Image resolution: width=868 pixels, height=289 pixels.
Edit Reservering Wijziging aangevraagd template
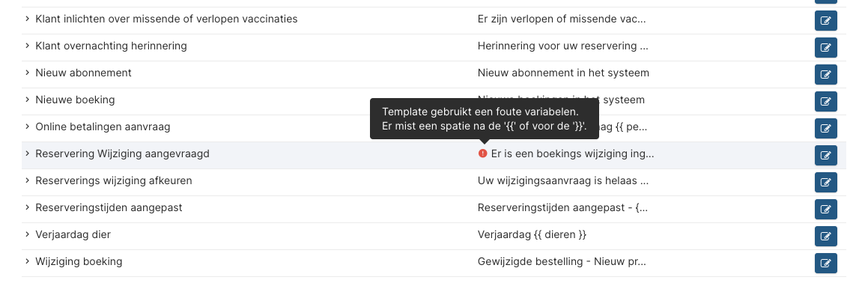click(825, 156)
